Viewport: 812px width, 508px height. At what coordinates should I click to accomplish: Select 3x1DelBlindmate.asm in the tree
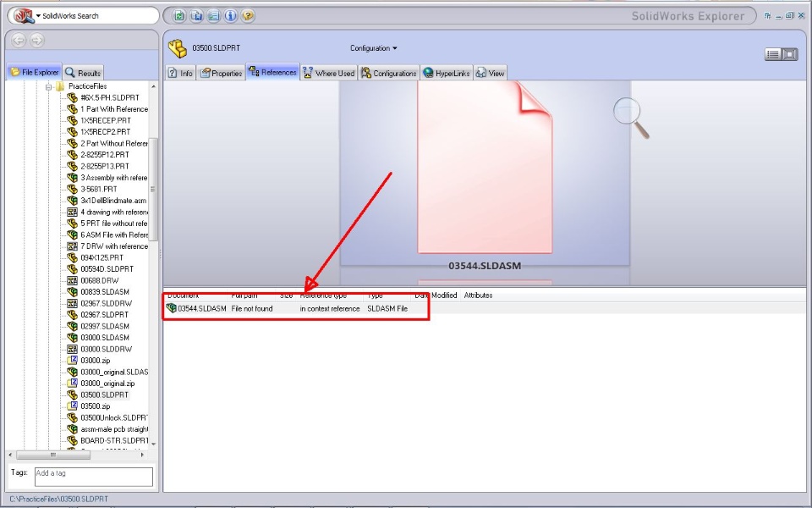coord(113,200)
